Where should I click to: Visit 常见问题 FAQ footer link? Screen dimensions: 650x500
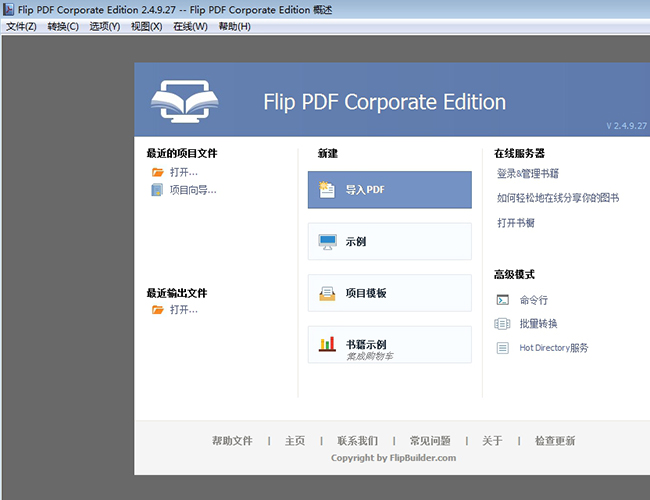pos(430,441)
